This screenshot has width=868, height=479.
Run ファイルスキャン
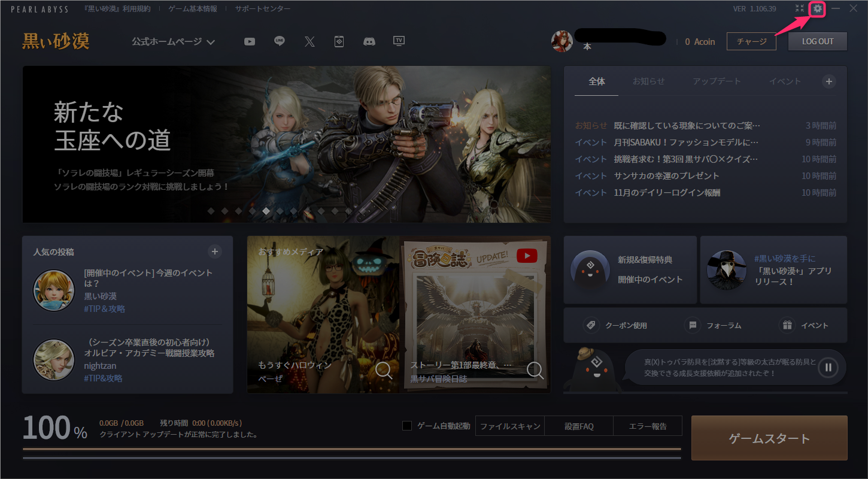click(x=511, y=426)
